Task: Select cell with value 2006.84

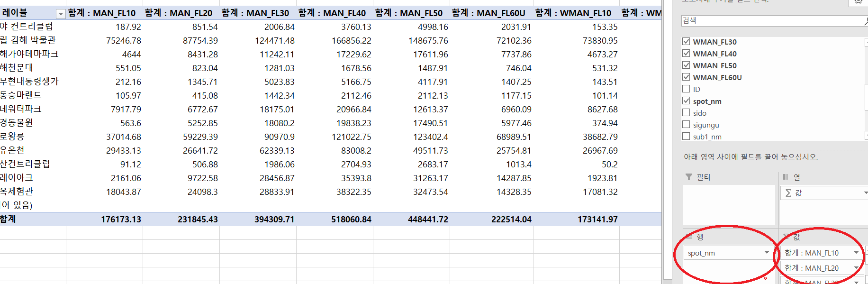Action: coord(279,27)
